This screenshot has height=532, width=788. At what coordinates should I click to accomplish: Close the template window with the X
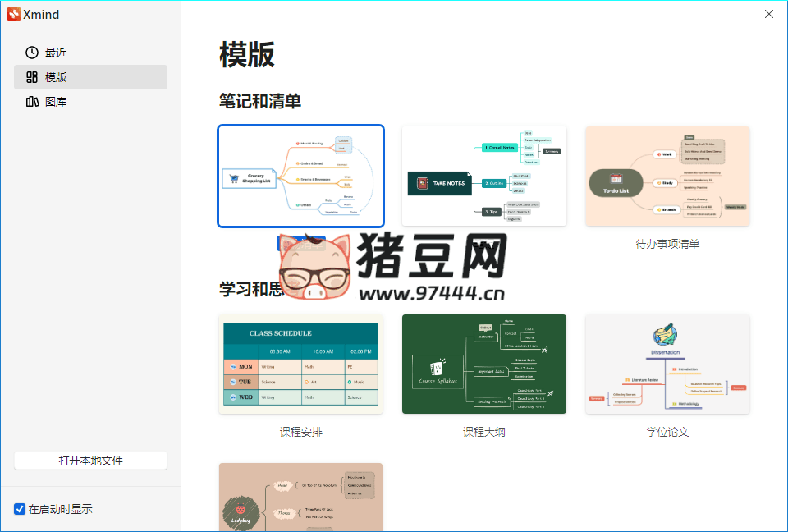click(768, 14)
